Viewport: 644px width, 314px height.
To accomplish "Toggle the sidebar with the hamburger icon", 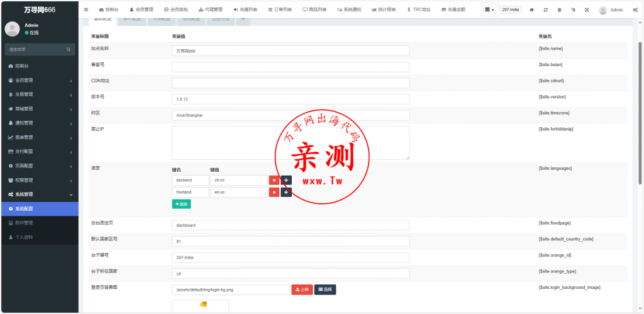I will click(86, 9).
